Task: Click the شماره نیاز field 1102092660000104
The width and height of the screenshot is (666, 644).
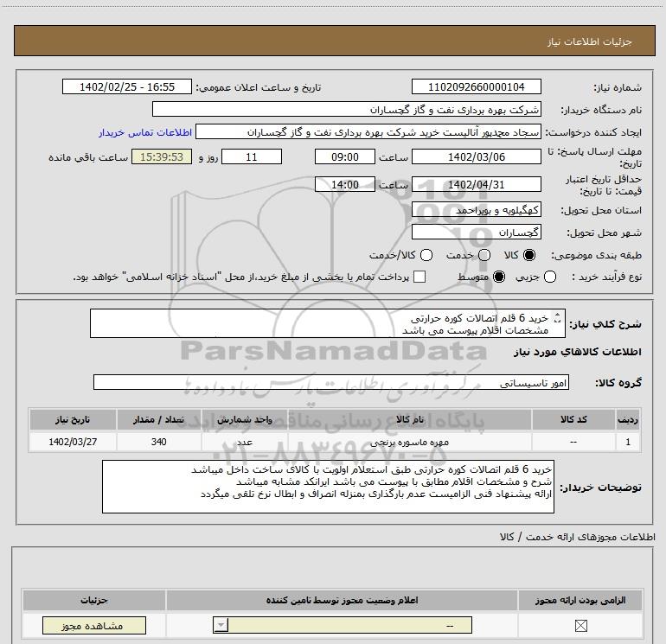Action: click(476, 86)
